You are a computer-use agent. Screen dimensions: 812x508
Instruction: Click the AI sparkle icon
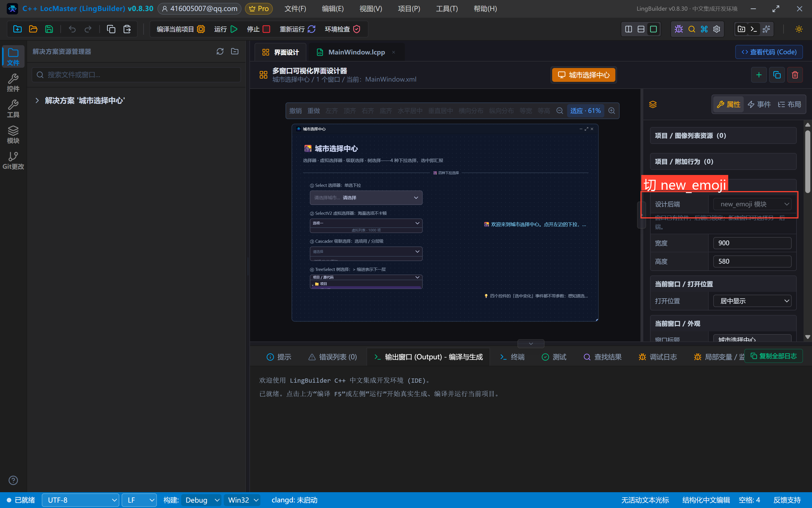(x=766, y=29)
